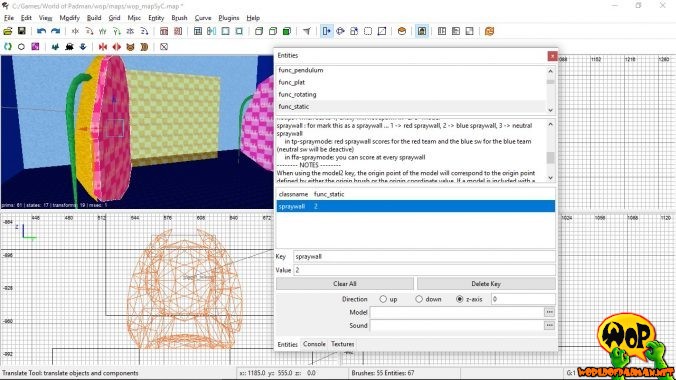Rotate selection around the y-axis

click(116, 31)
